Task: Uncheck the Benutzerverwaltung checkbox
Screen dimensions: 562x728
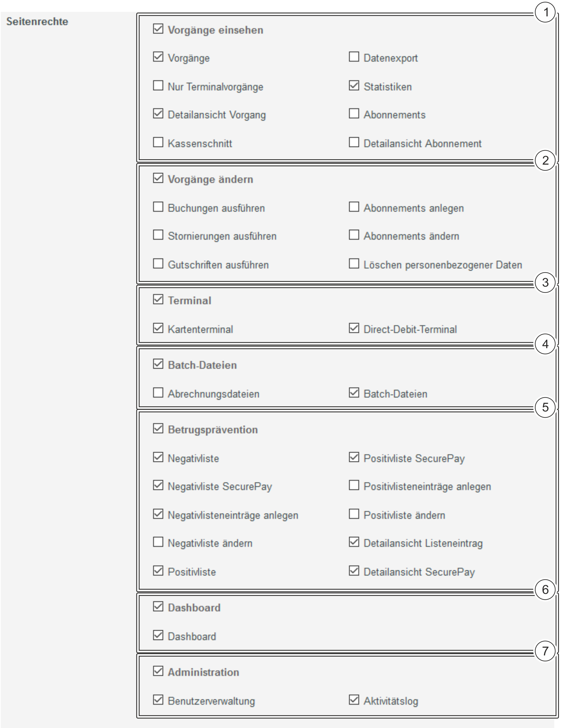Action: (158, 700)
